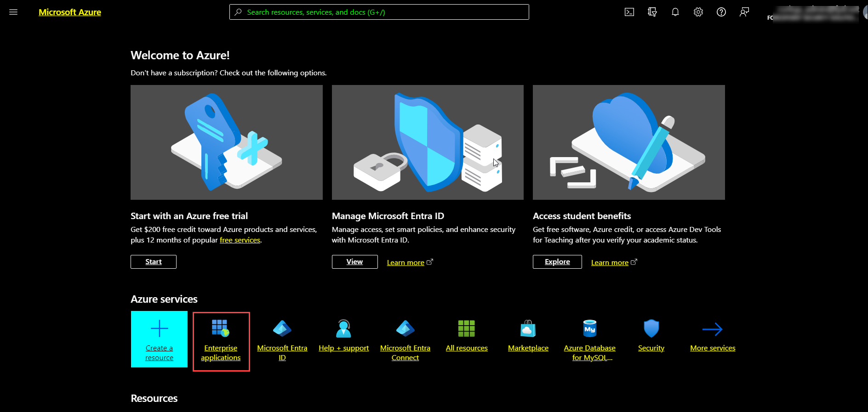
Task: Follow the free services link
Action: 240,240
